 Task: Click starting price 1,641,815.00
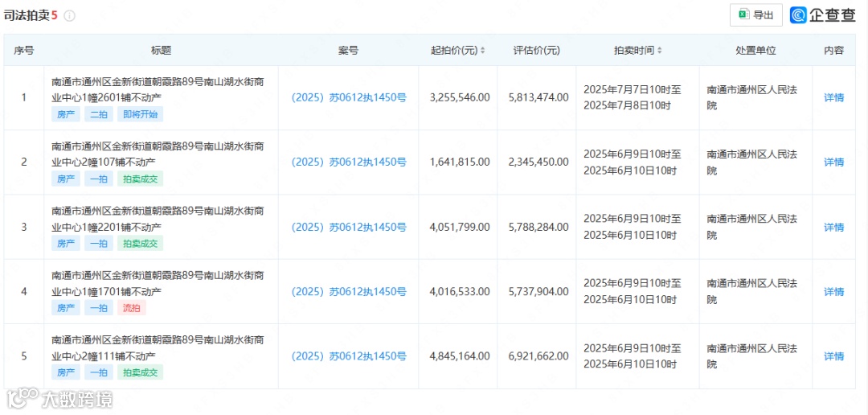(460, 162)
